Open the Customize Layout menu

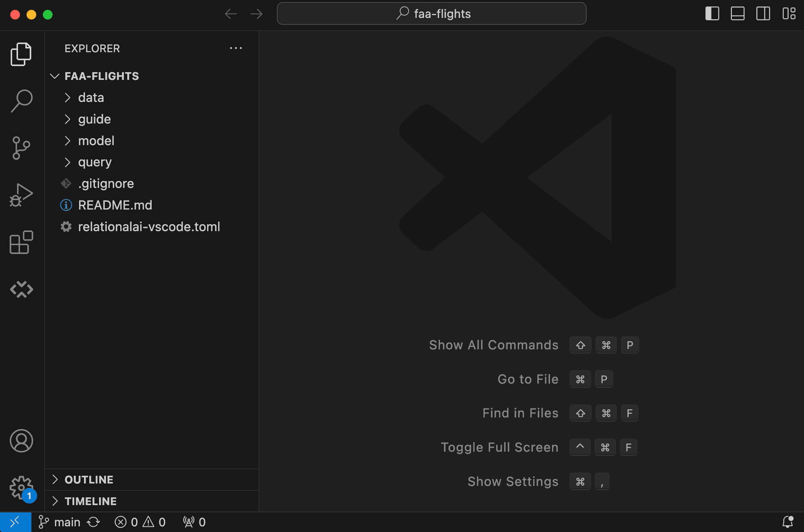pyautogui.click(x=789, y=14)
